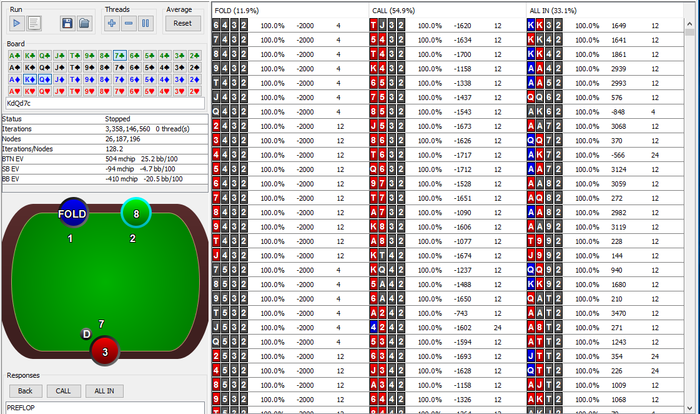Deselect the Queen of diamonds board card
Image resolution: width=700 pixels, height=414 pixels.
point(45,79)
